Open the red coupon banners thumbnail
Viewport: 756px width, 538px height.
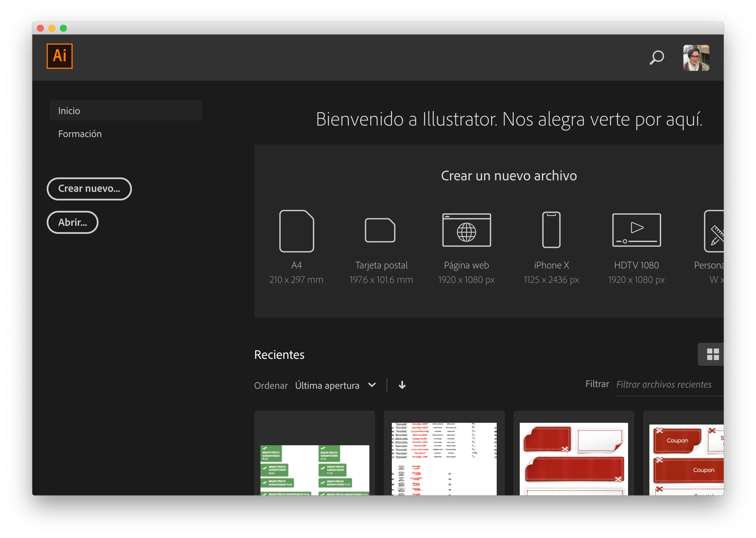point(573,459)
